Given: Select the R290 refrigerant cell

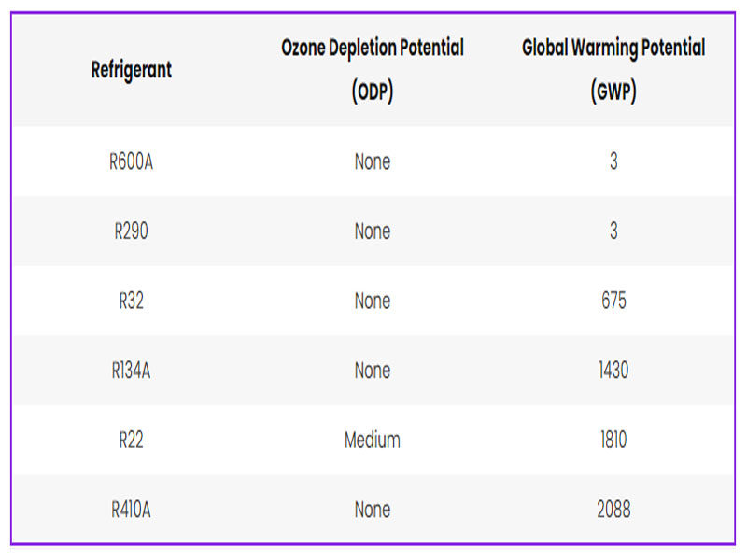Looking at the screenshot, I should click(x=132, y=231).
